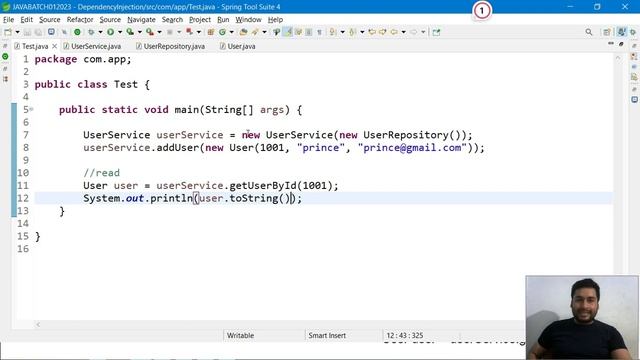Click the Back navigation arrow icon
This screenshot has height=360, width=640.
point(394,32)
